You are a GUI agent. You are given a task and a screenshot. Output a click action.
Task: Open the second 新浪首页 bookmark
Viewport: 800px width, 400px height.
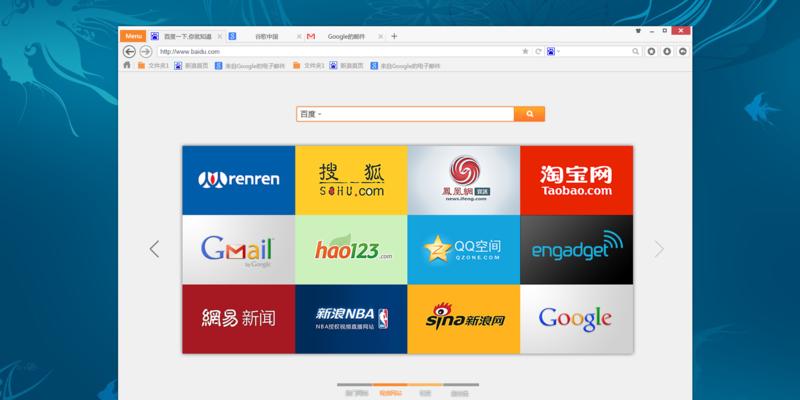coord(346,66)
